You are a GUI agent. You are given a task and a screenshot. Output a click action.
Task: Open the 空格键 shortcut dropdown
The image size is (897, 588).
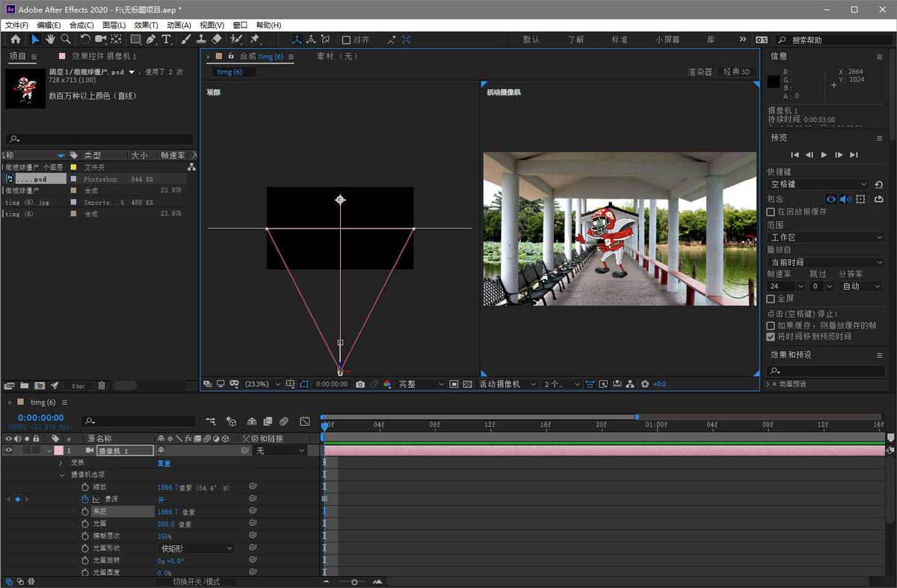[x=818, y=185]
